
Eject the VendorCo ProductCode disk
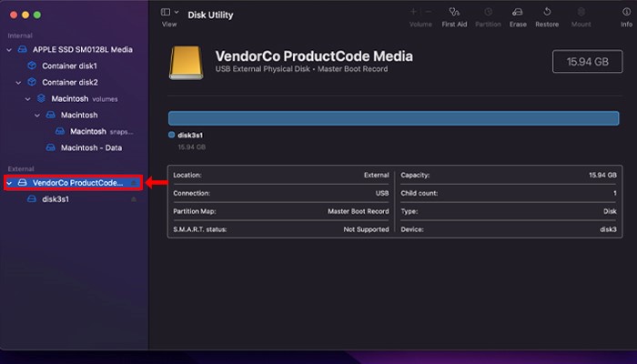point(135,182)
